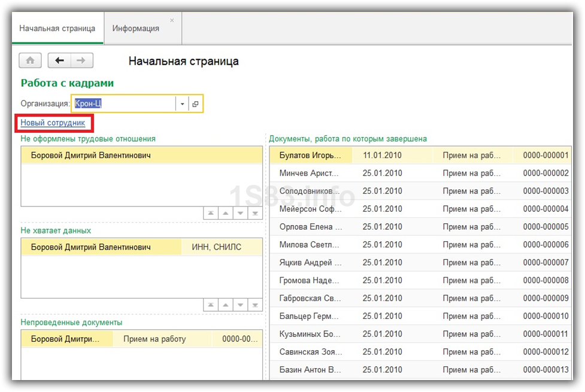Move down one row in 'Не хватает данных' list

click(x=240, y=305)
